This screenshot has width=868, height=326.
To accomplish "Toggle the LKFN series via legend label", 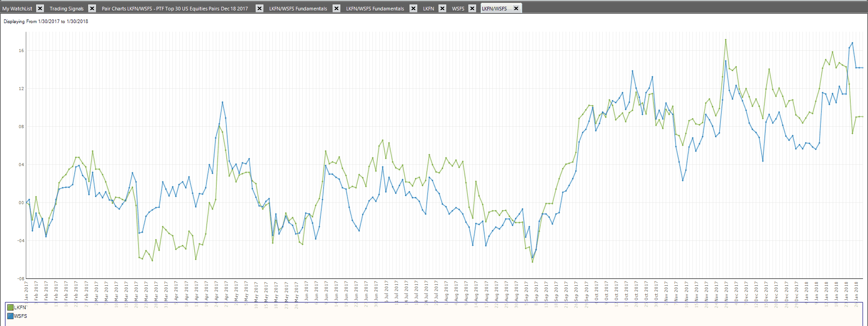I will coord(20,307).
